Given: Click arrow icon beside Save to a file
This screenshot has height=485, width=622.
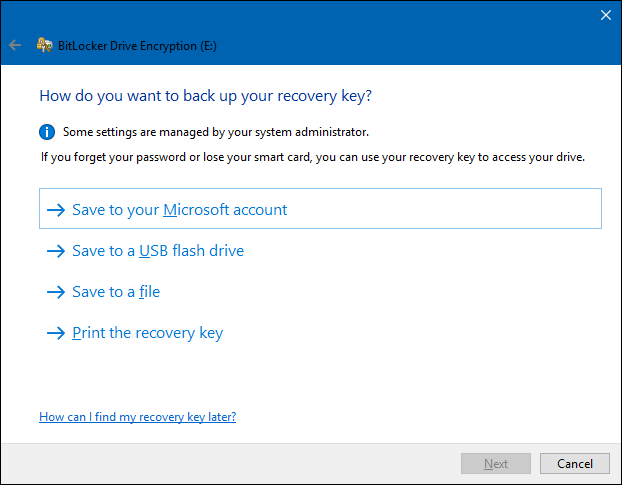Looking at the screenshot, I should [55, 292].
